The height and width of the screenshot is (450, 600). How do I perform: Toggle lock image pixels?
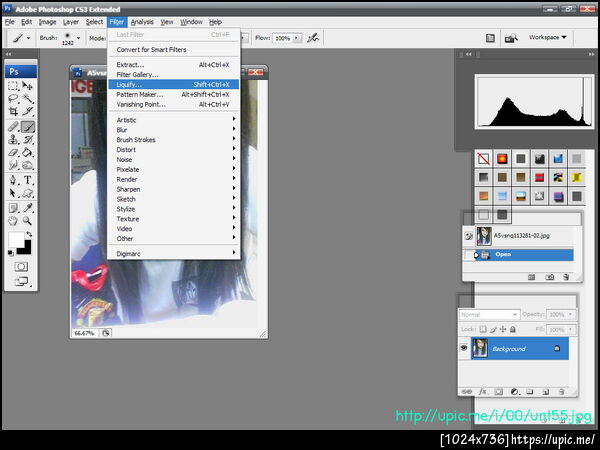click(x=493, y=329)
